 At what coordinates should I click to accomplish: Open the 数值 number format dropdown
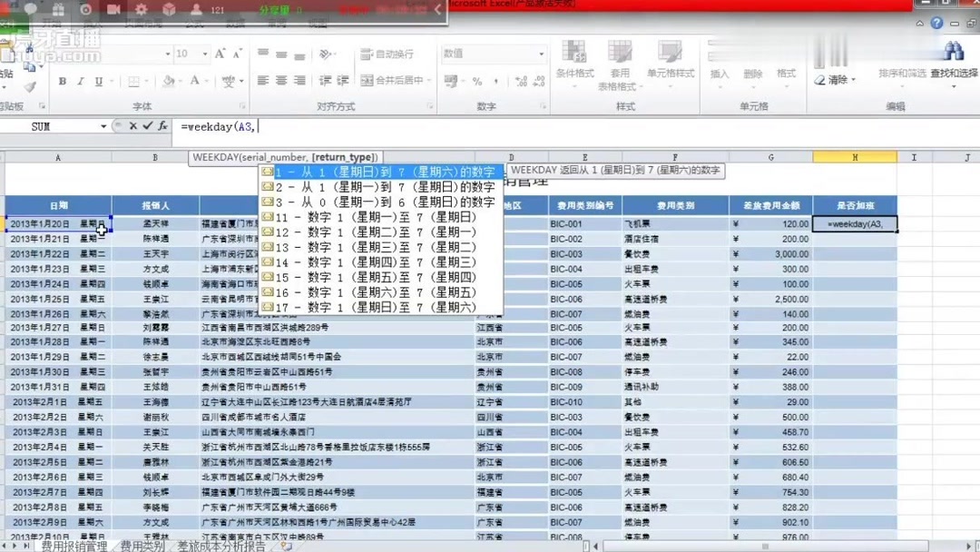543,54
